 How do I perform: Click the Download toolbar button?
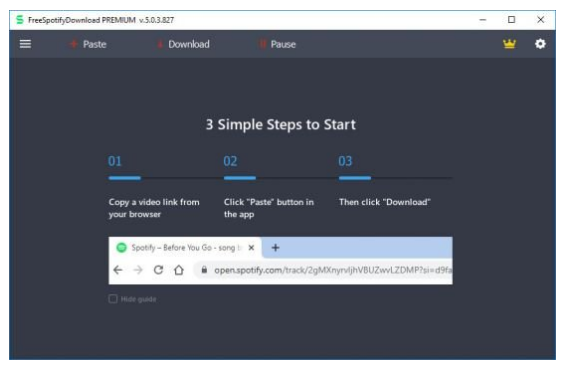pos(184,44)
